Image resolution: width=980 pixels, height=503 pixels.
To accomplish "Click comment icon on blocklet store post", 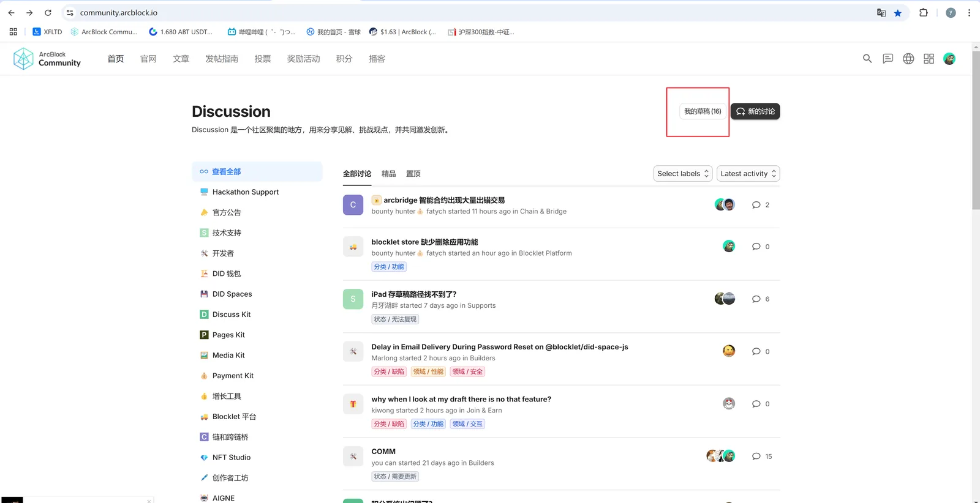I will (756, 247).
